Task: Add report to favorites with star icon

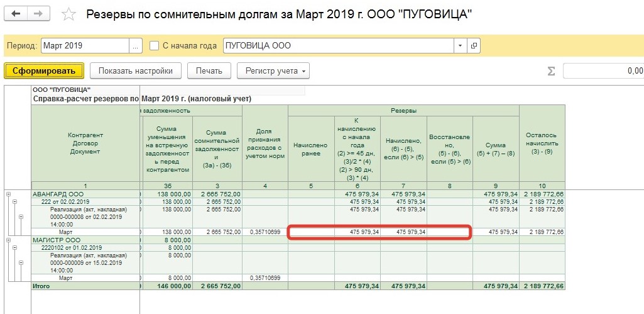Action: tap(69, 14)
